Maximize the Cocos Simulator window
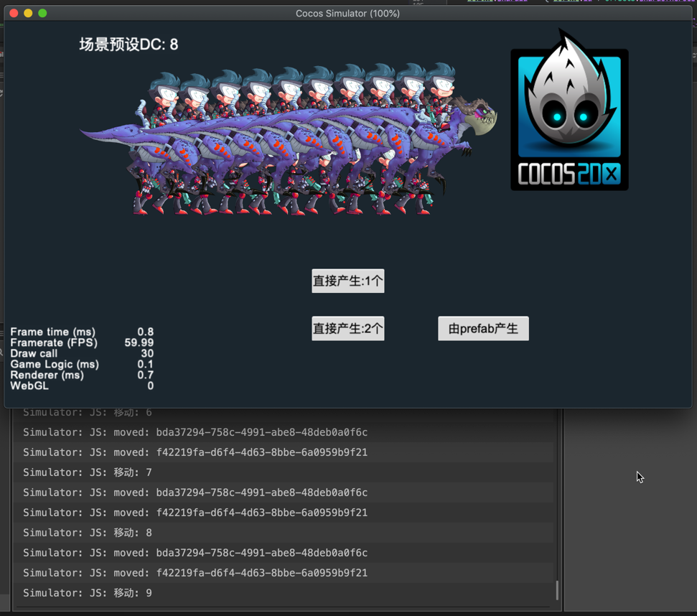The image size is (697, 616). tap(42, 14)
